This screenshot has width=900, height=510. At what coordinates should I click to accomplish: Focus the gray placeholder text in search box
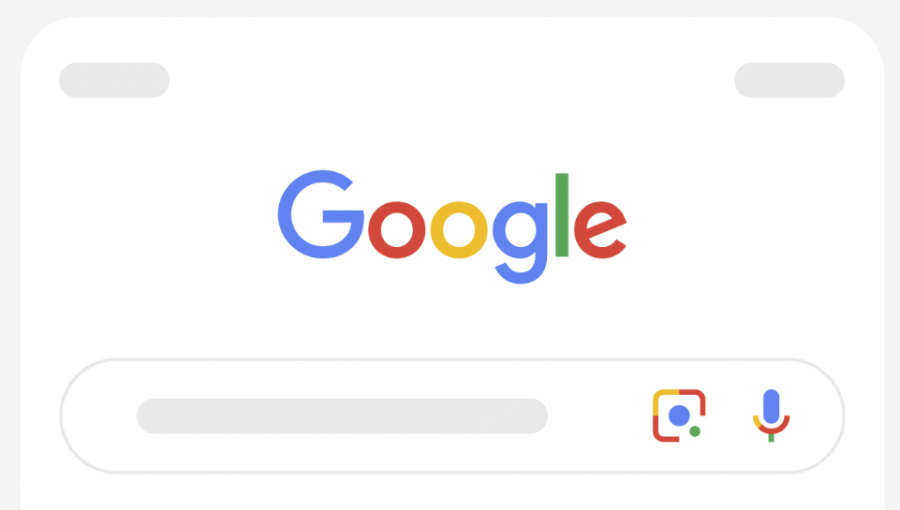pos(342,416)
